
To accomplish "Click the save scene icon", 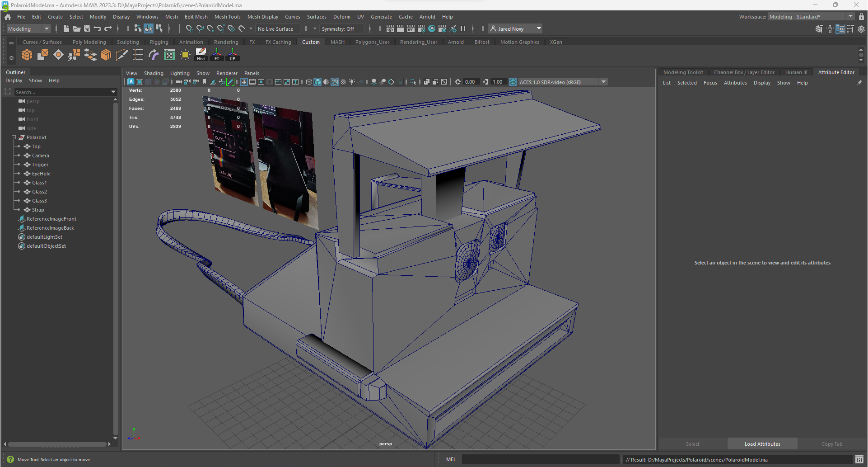I will click(x=87, y=29).
